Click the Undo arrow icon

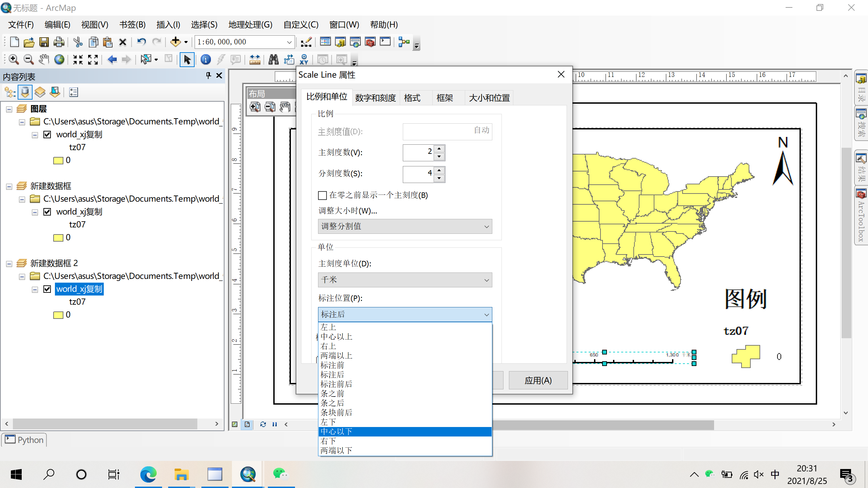[141, 42]
